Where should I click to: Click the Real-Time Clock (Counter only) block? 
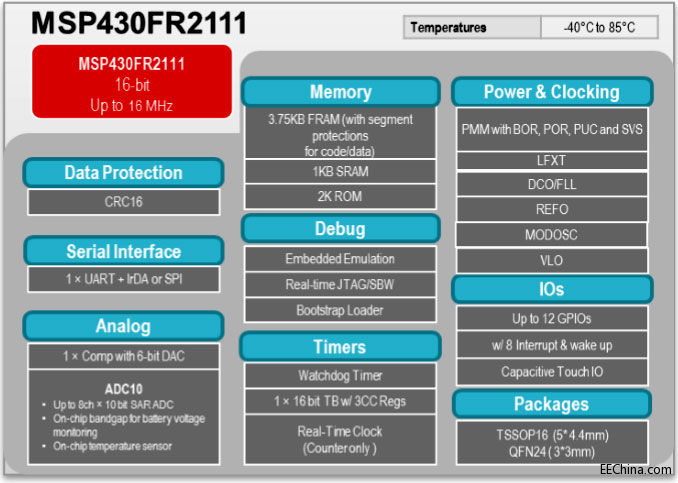click(340, 440)
